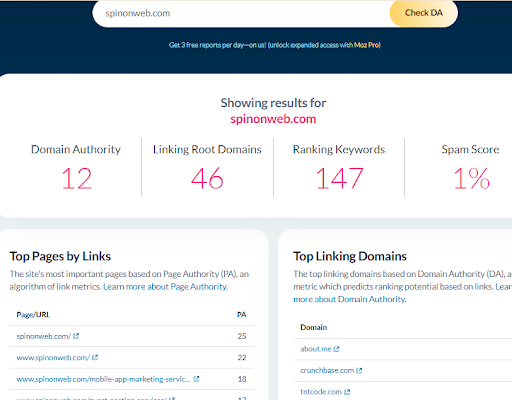Click the Check DA button
Screen dimensions: 512x400
[423, 13]
